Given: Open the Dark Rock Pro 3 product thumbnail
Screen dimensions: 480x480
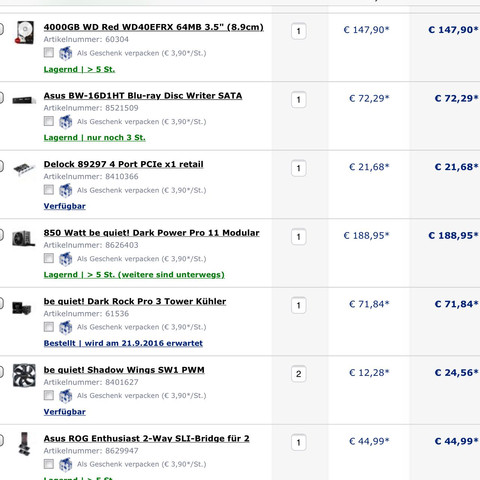Looking at the screenshot, I should click(x=22, y=307).
